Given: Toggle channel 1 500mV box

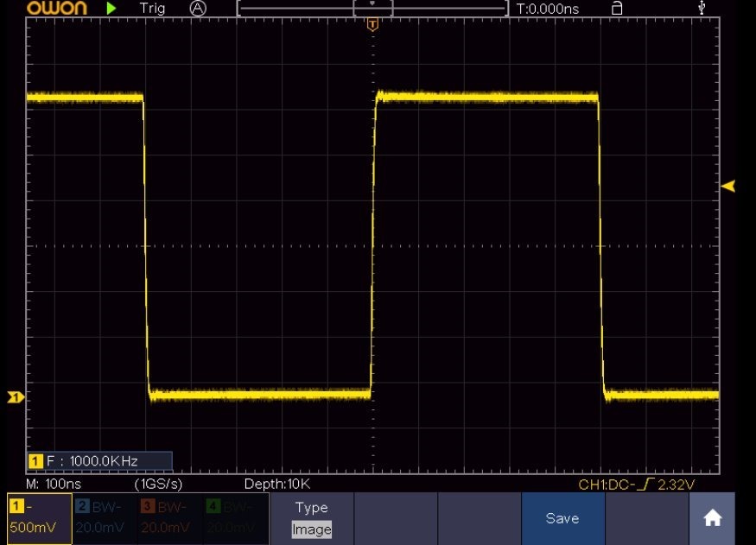Looking at the screenshot, I should click(x=40, y=518).
